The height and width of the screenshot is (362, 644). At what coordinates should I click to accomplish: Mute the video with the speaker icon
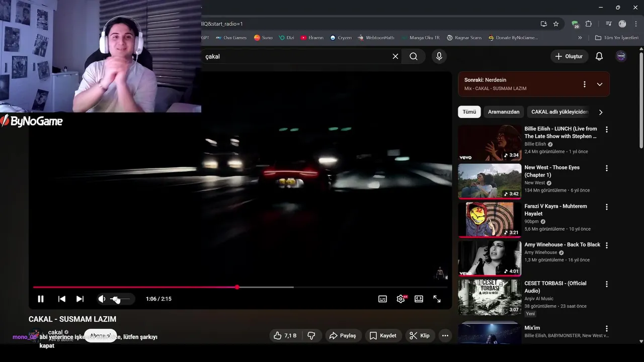[x=102, y=299]
